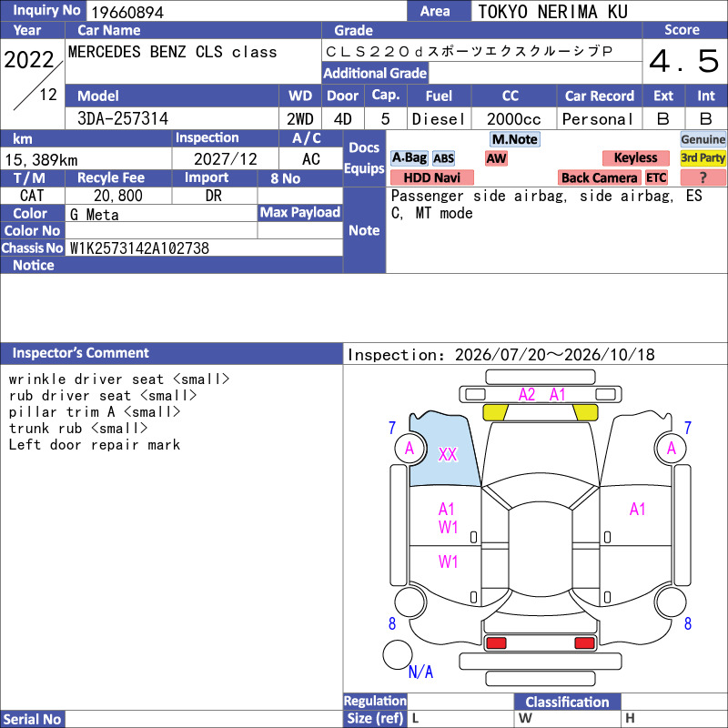This screenshot has height=728, width=728.
Task: Click comment 'Left door repair mark'
Action: [x=95, y=445]
